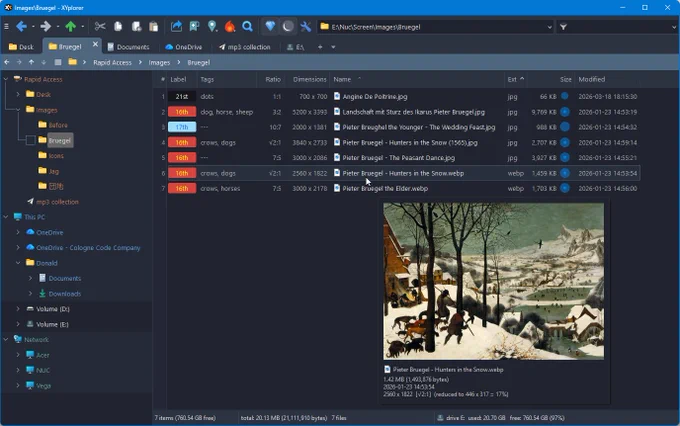
Task: Click the Hunters in the Snow preview image
Action: coord(494,281)
